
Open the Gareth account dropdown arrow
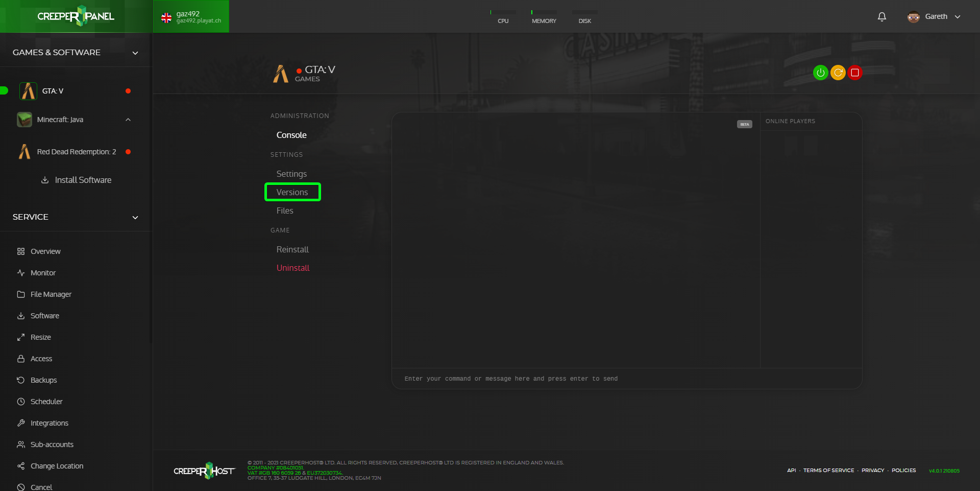(x=958, y=17)
